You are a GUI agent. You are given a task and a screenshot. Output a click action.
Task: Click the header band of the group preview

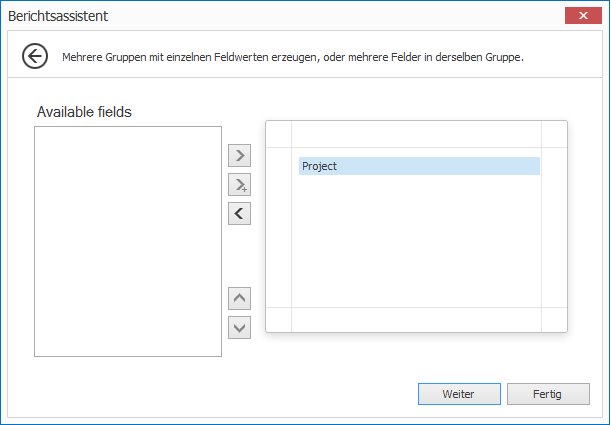415,135
